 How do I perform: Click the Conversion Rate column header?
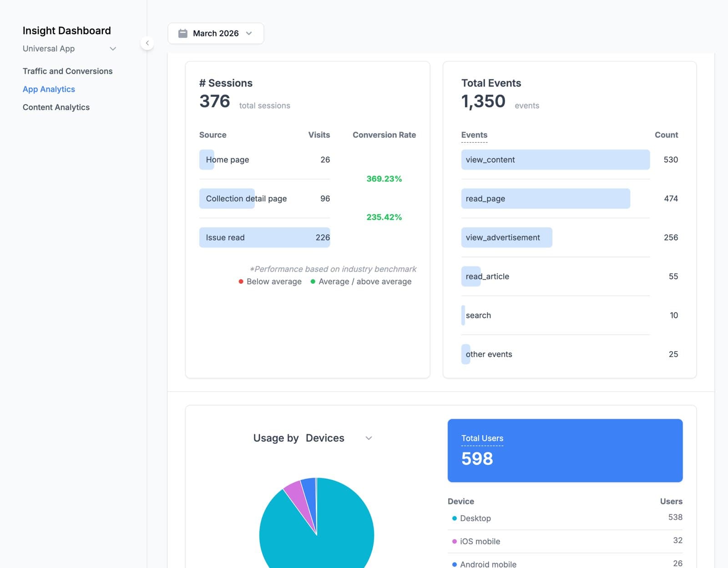pyautogui.click(x=384, y=135)
